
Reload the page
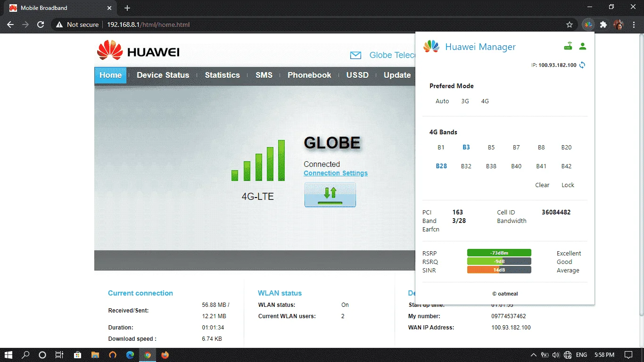[x=41, y=25]
